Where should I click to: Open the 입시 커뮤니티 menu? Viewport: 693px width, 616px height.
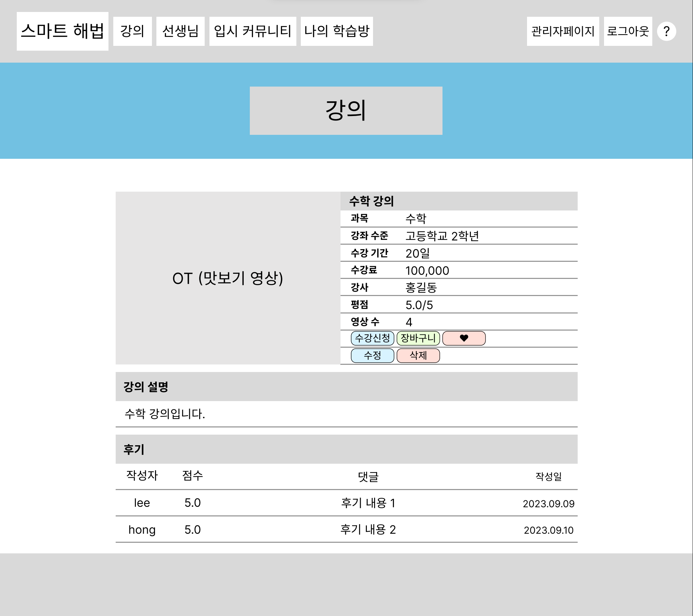tap(253, 31)
